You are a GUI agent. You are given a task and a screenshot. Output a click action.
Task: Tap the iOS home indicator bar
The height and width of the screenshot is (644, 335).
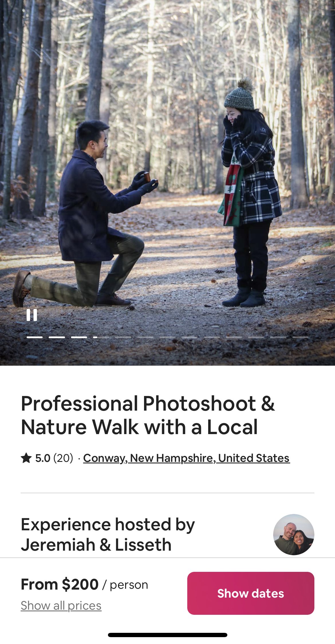[x=167, y=635]
